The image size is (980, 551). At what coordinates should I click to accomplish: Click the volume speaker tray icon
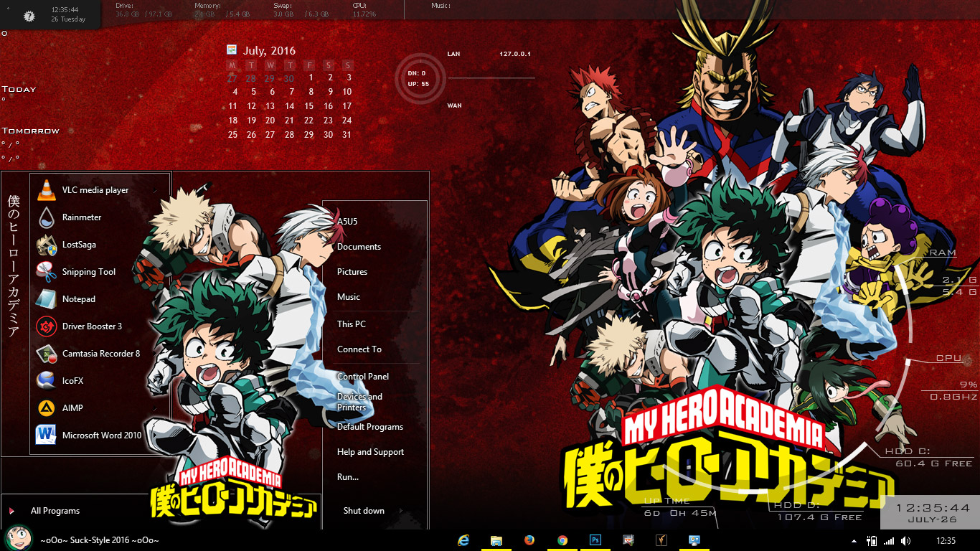[905, 540]
